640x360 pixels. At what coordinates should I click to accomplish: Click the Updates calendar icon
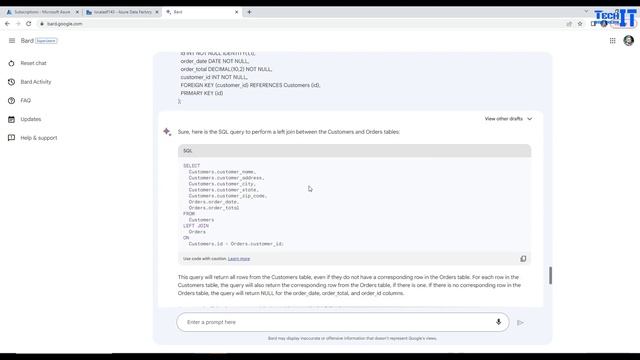coord(11,119)
